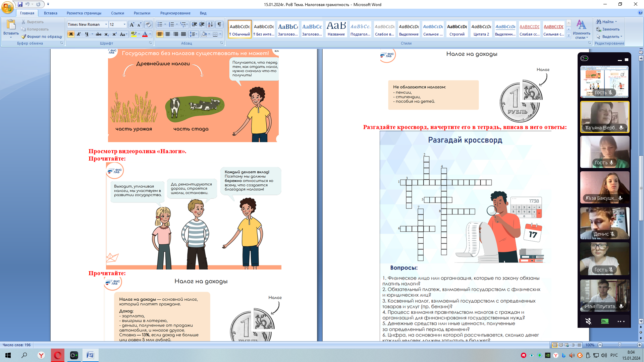Zoom in with plus button

point(639,345)
